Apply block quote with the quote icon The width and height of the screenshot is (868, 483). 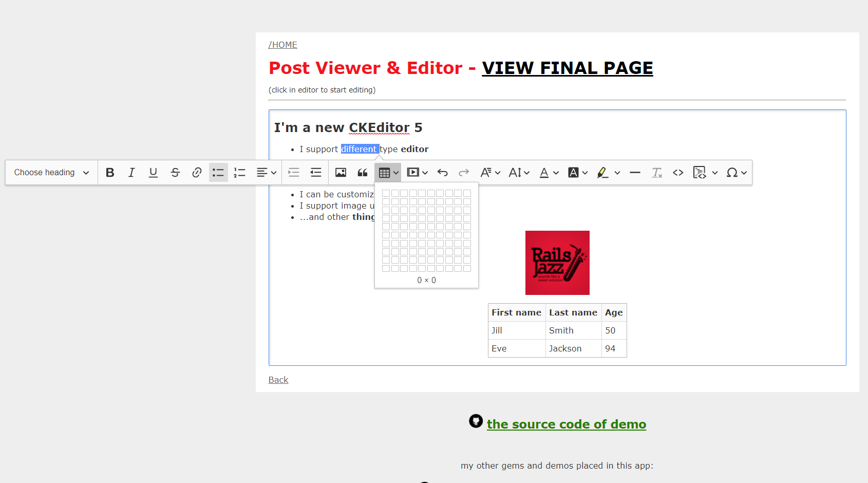[x=363, y=173]
